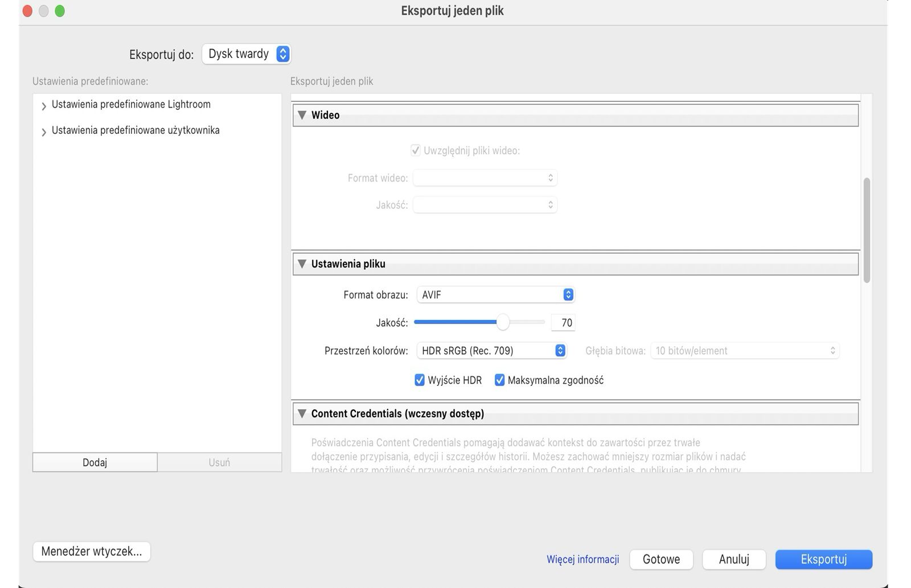Click the vertical scrollbar in export settings

pyautogui.click(x=867, y=230)
